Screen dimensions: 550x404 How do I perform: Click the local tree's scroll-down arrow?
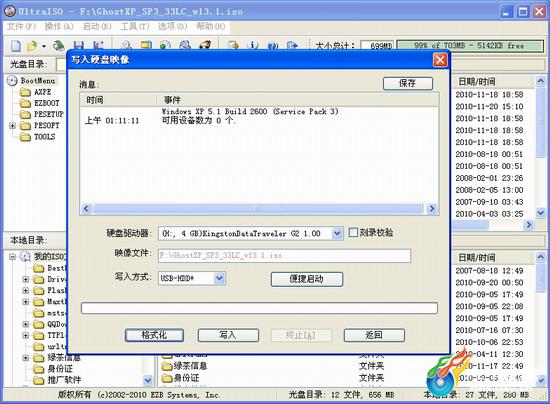click(148, 380)
